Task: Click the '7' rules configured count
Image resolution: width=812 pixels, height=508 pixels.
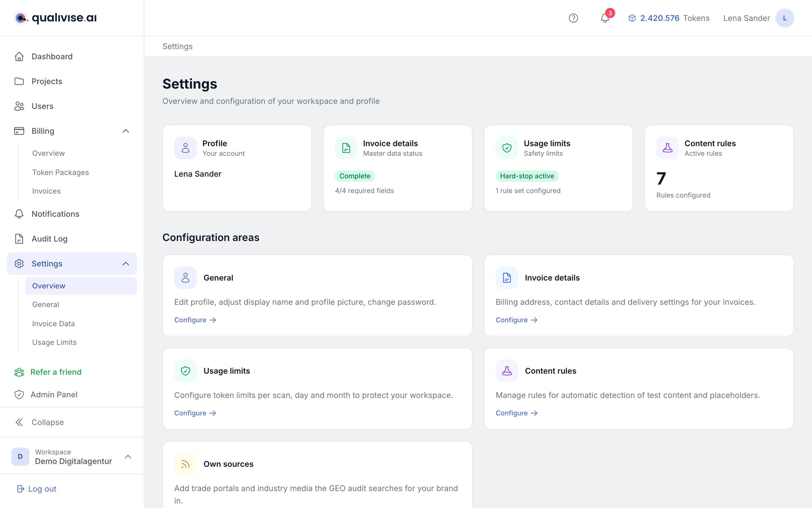Action: point(661,178)
